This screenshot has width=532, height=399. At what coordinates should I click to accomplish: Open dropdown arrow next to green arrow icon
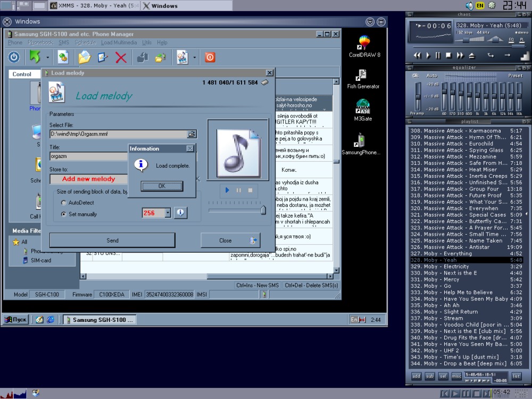pyautogui.click(x=47, y=57)
